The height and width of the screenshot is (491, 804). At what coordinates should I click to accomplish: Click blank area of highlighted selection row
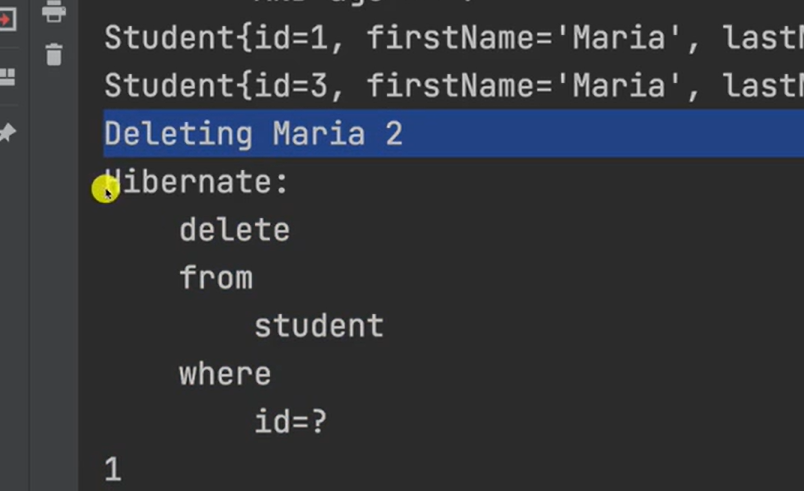603,134
